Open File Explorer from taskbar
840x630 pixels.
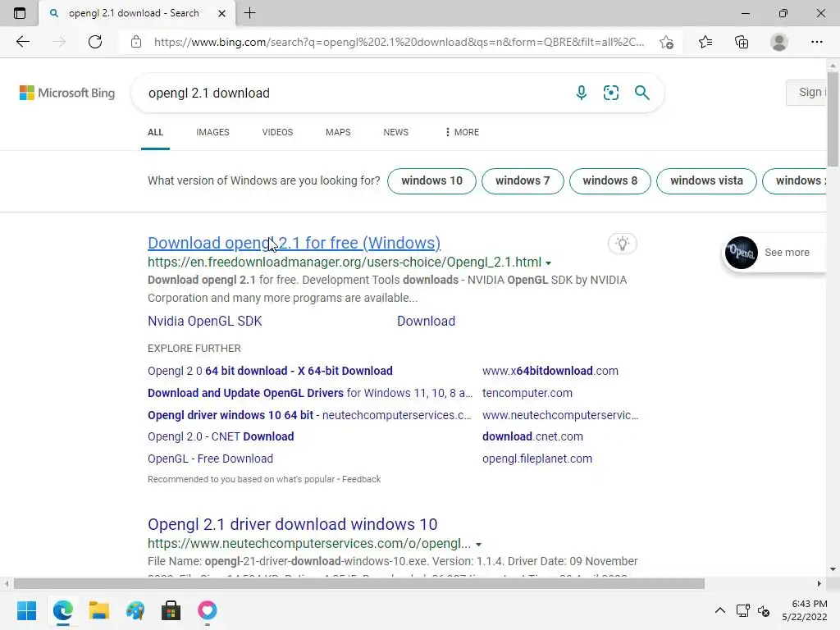pyautogui.click(x=99, y=610)
